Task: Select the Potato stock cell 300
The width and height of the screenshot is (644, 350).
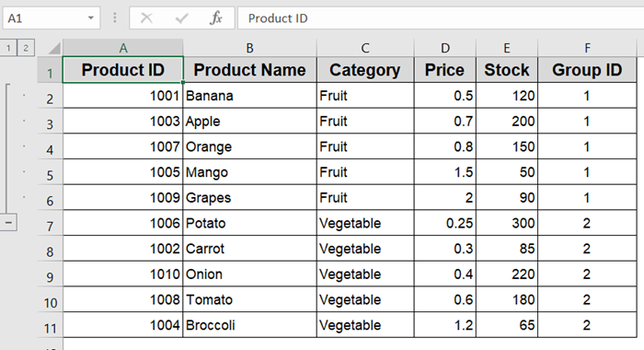Action: 507,223
